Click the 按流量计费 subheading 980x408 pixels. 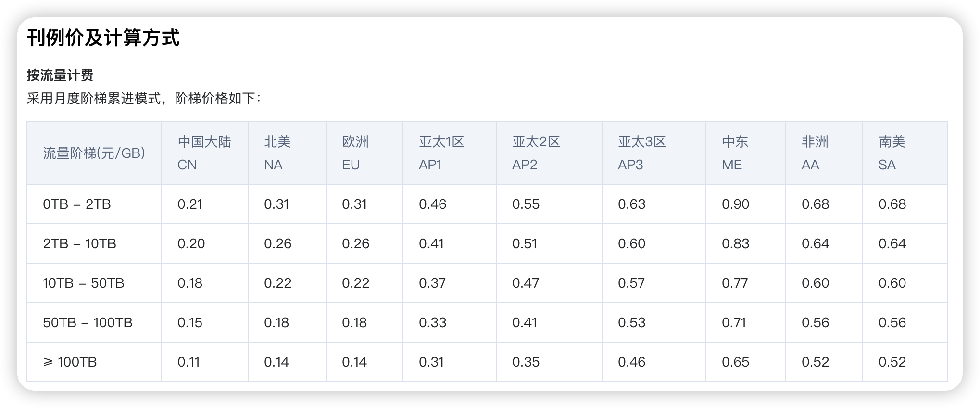click(x=60, y=76)
